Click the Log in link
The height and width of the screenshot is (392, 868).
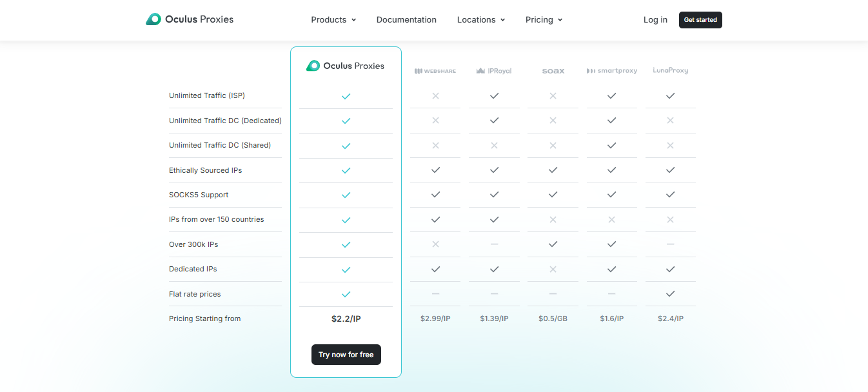tap(655, 20)
